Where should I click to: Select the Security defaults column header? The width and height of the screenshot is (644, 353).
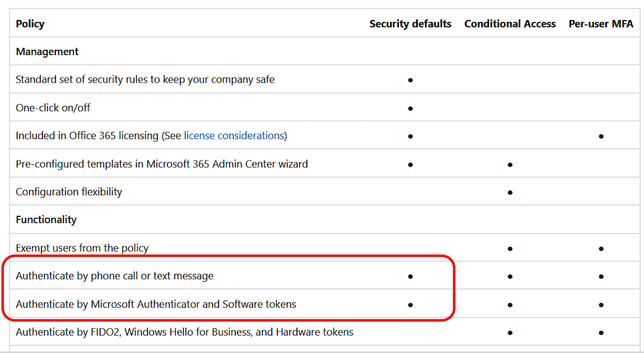[x=410, y=24]
